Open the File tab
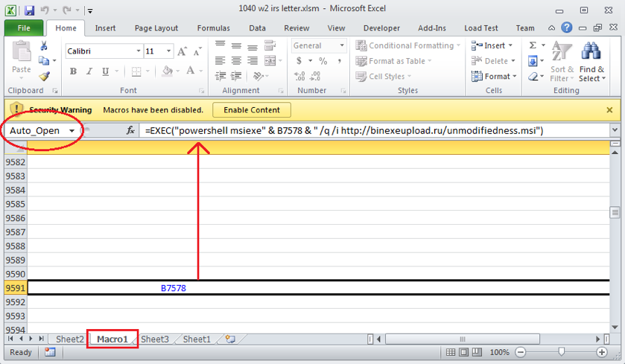This screenshot has height=364, width=625. pos(24,28)
